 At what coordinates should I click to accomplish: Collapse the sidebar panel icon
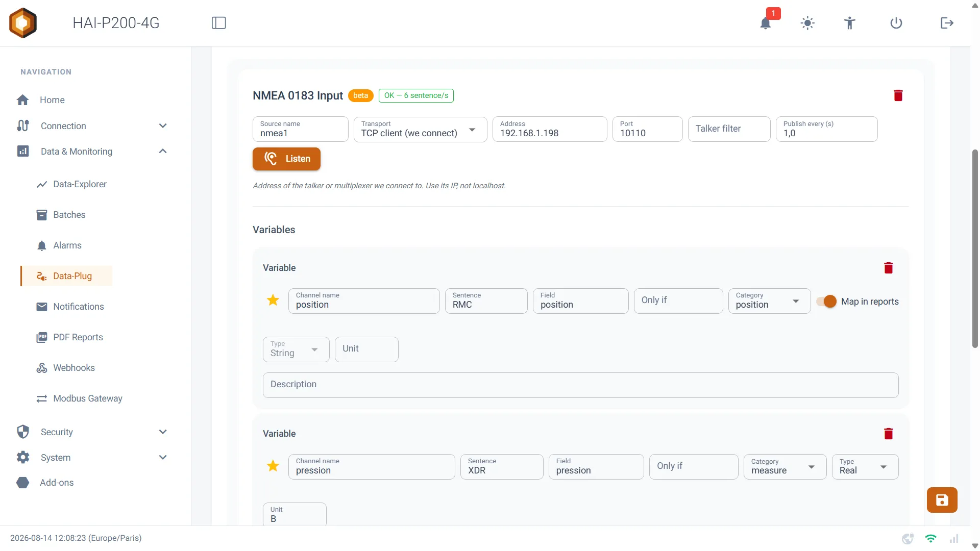(x=219, y=23)
